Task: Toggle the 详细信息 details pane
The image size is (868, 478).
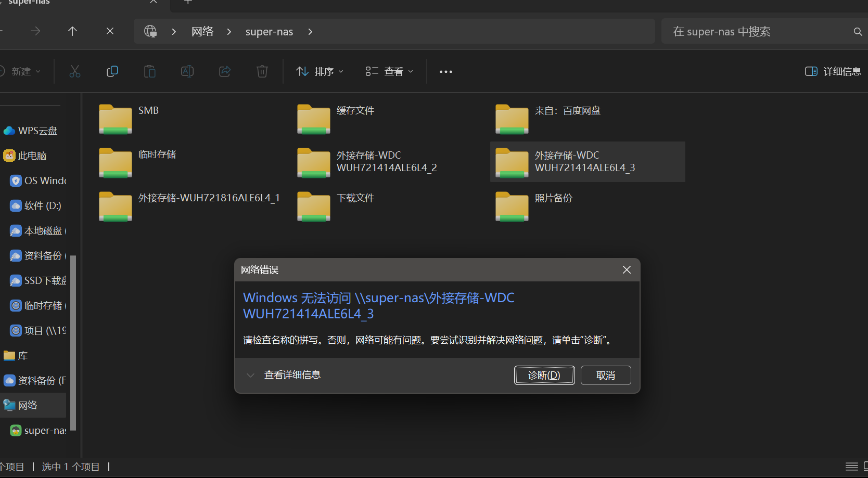Action: coord(833,71)
